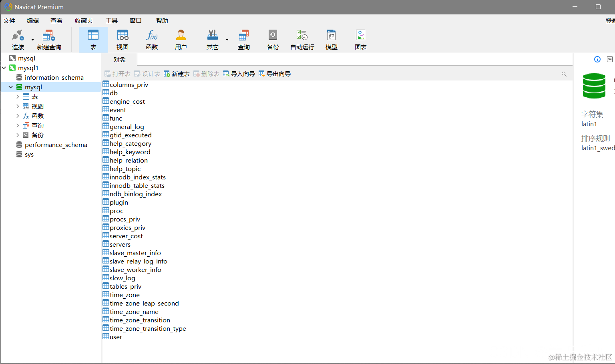Click the DDL icon in the right panel
The image size is (615, 364).
(x=610, y=59)
